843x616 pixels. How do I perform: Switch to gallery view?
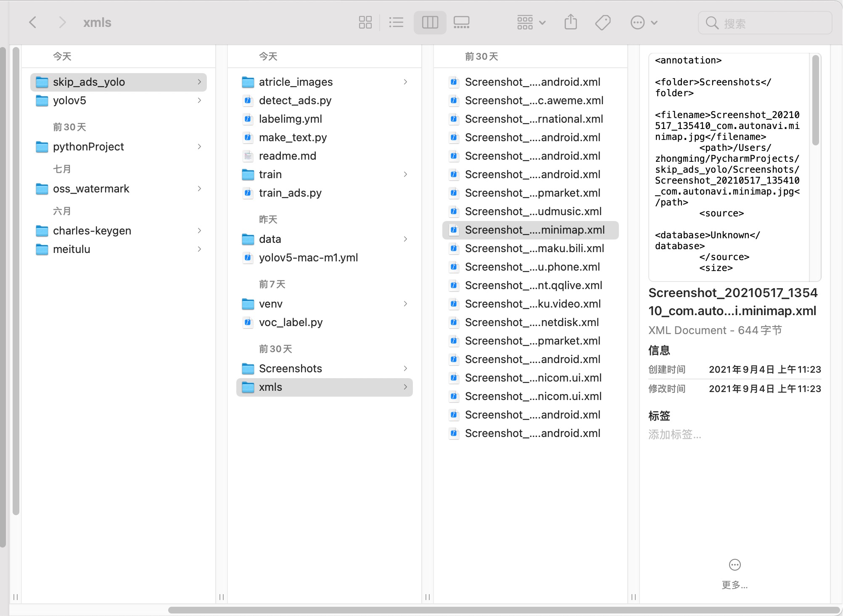click(462, 22)
